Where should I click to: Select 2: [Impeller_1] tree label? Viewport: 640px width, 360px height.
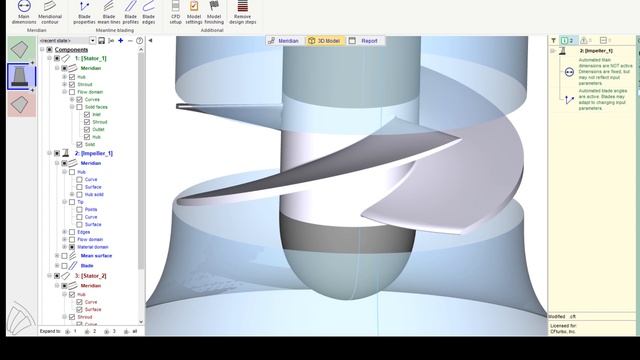pos(93,153)
